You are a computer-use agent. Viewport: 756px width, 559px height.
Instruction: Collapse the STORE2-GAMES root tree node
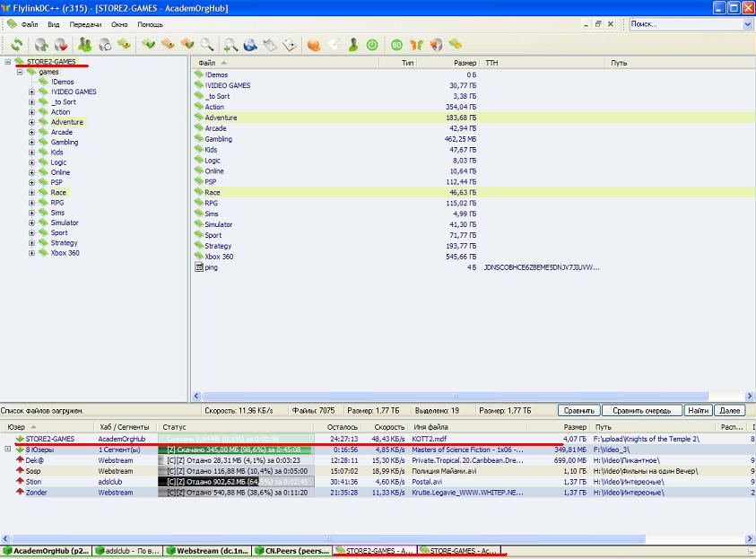(8, 62)
